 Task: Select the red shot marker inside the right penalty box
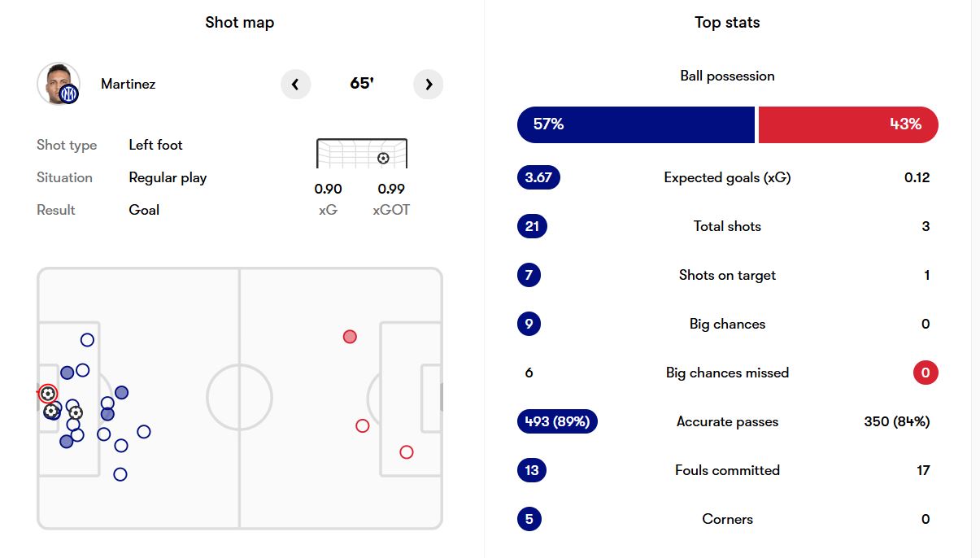[x=407, y=452]
